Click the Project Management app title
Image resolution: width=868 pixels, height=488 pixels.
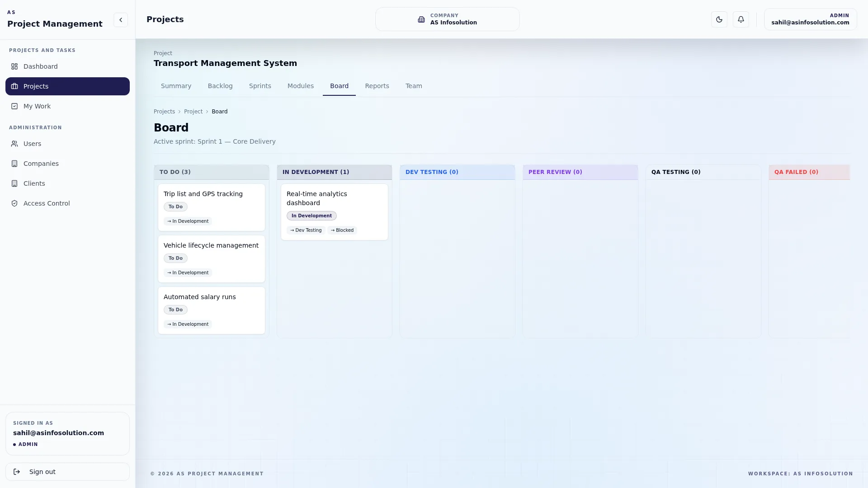click(x=55, y=24)
